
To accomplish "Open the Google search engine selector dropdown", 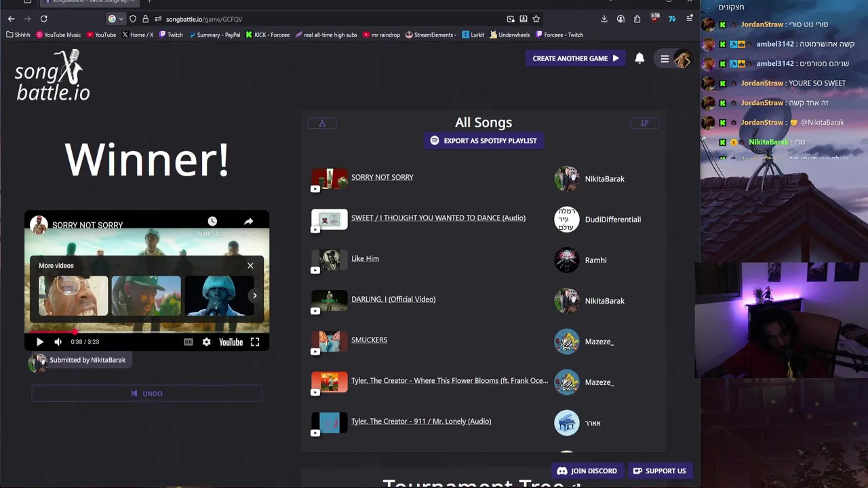I will (116, 19).
